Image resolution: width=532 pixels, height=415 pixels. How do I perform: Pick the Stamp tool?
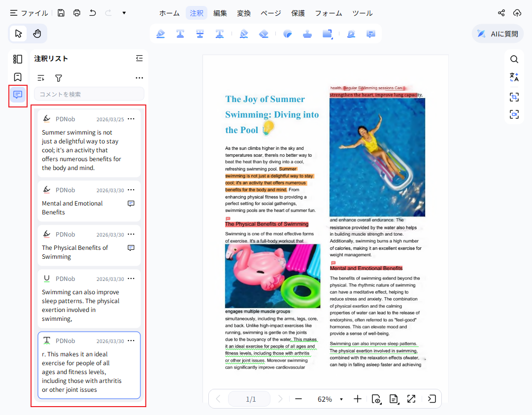[x=307, y=34]
